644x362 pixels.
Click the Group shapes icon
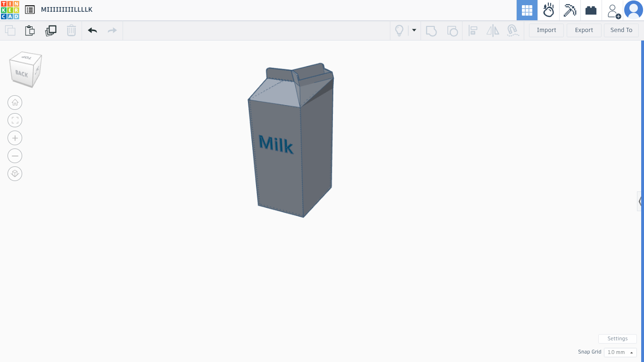(431, 31)
